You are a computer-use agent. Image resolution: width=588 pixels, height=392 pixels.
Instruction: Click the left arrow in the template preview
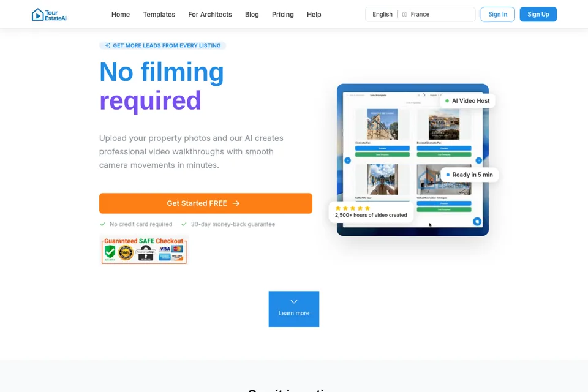coord(348,160)
